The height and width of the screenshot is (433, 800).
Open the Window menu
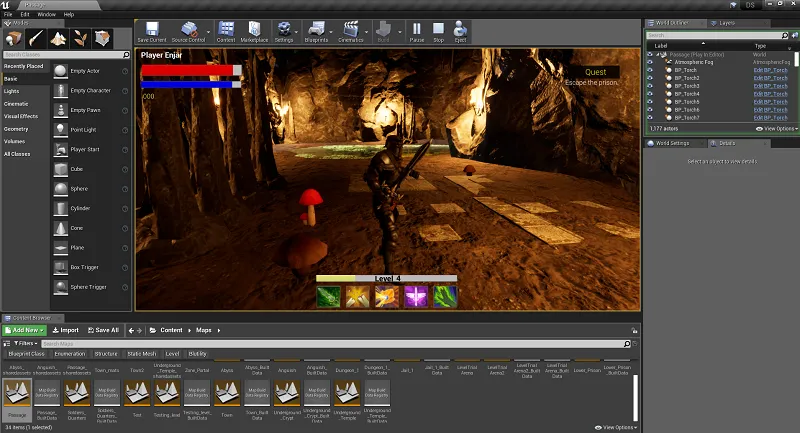46,14
